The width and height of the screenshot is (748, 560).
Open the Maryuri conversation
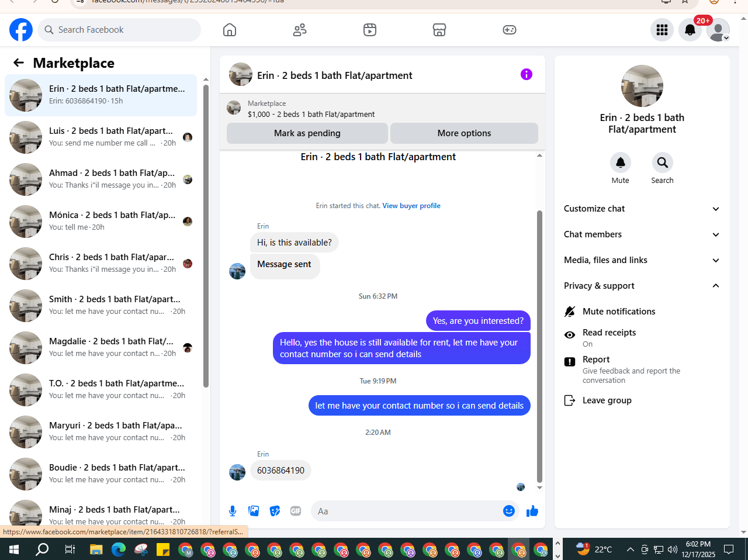point(101,432)
